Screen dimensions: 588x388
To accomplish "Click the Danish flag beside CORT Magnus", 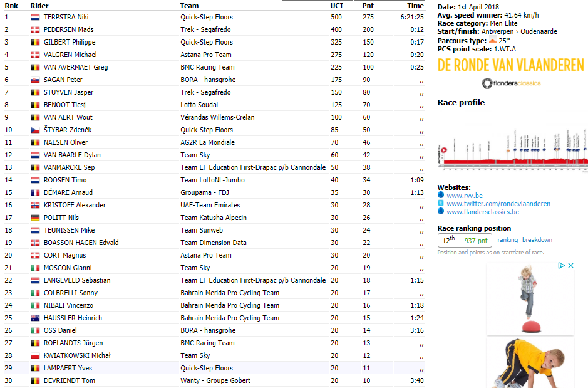I will 35,256.
